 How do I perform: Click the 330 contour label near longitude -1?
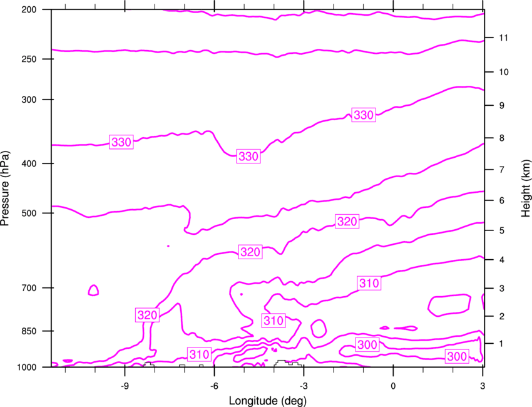pos(364,115)
